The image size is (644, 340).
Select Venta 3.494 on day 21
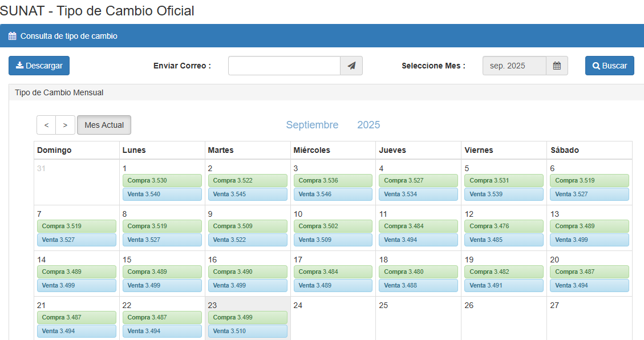77,331
